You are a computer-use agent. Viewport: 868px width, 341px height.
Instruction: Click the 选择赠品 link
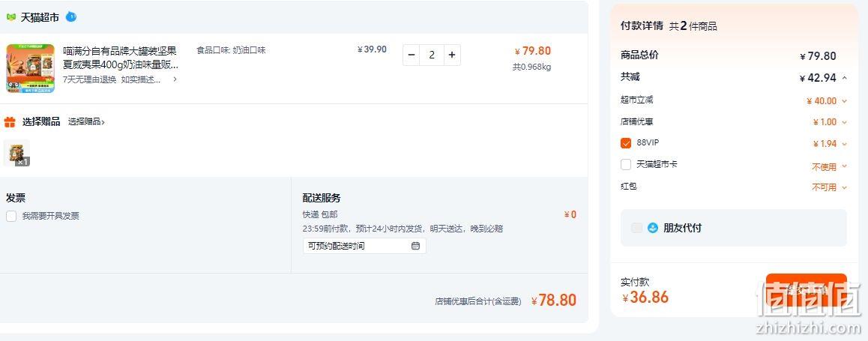point(86,121)
